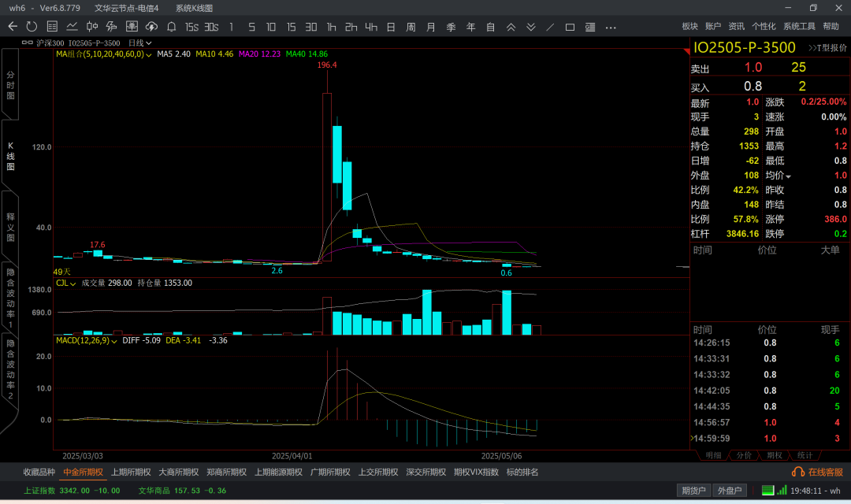The width and height of the screenshot is (851, 504).
Task: Click the back arrow in toolbar
Action: tap(13, 27)
